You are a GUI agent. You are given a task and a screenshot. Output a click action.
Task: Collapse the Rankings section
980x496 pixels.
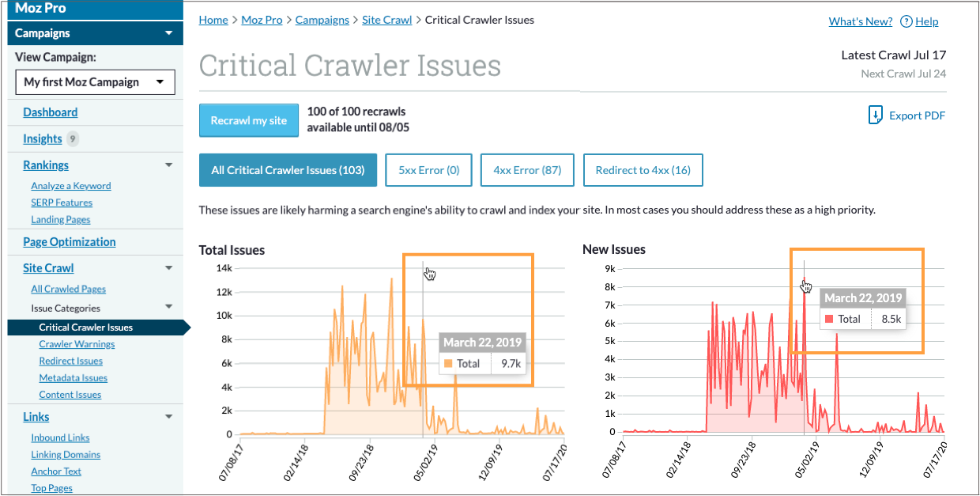click(168, 165)
